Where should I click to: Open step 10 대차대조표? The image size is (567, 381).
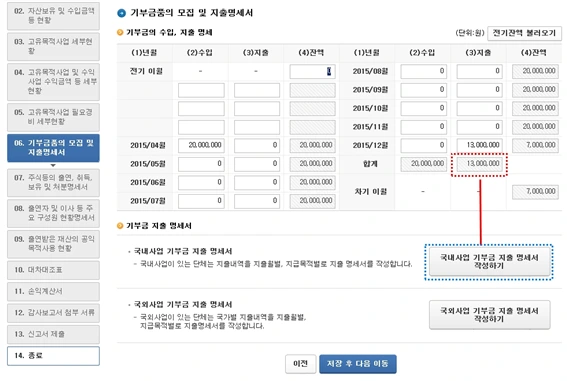pyautogui.click(x=53, y=270)
